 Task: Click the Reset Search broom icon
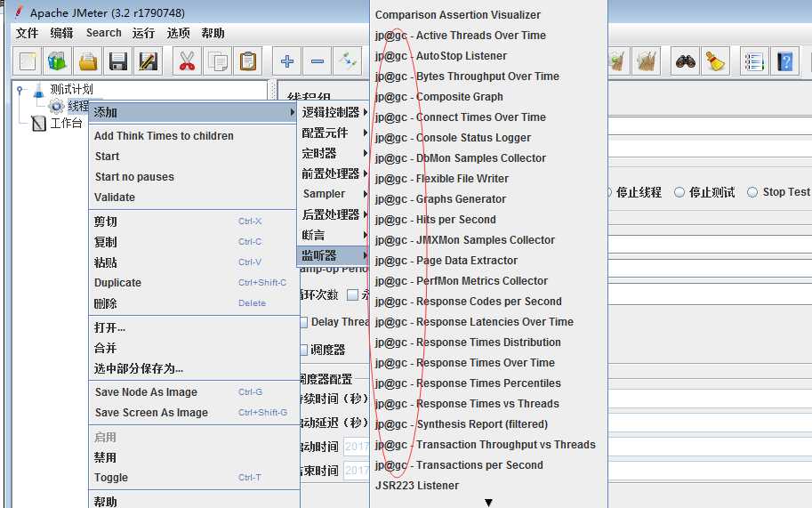(x=716, y=61)
